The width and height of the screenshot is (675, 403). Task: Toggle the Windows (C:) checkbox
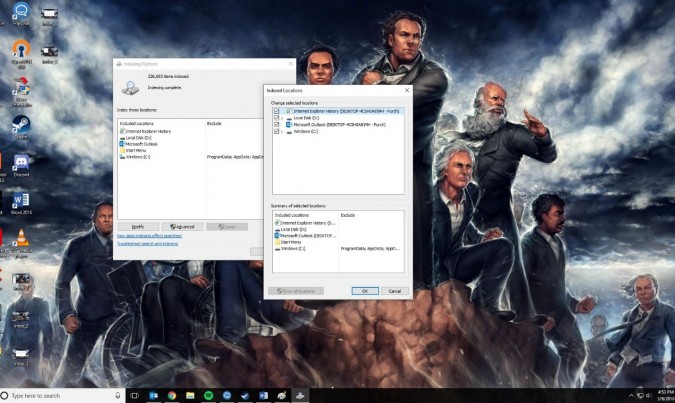click(x=276, y=131)
